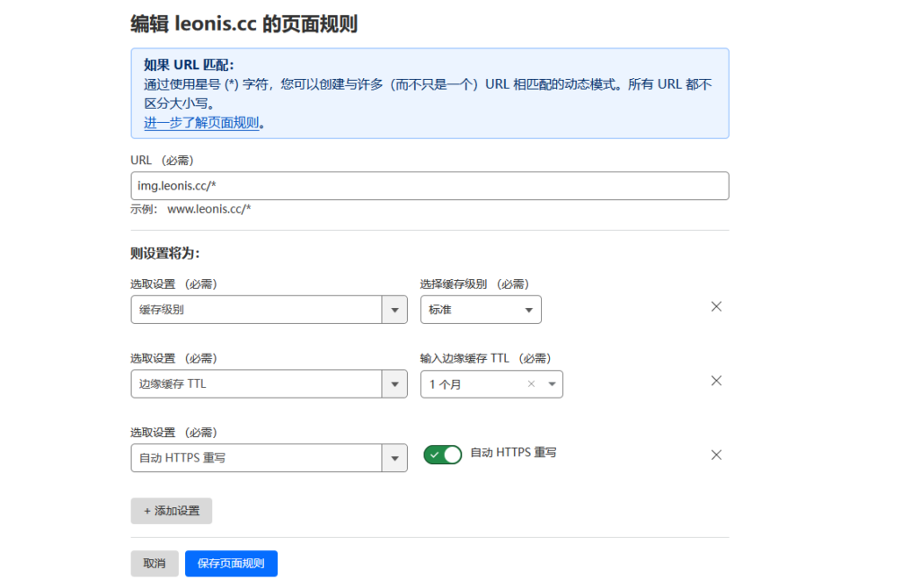Click the URL field containing img.leonis.cc/*
This screenshot has width=920, height=588.
[x=429, y=186]
